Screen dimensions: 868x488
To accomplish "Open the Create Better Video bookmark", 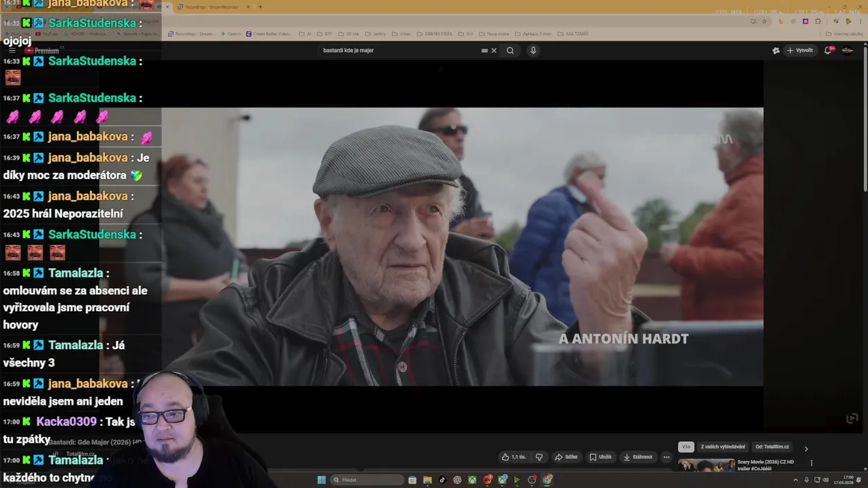I will (x=269, y=34).
